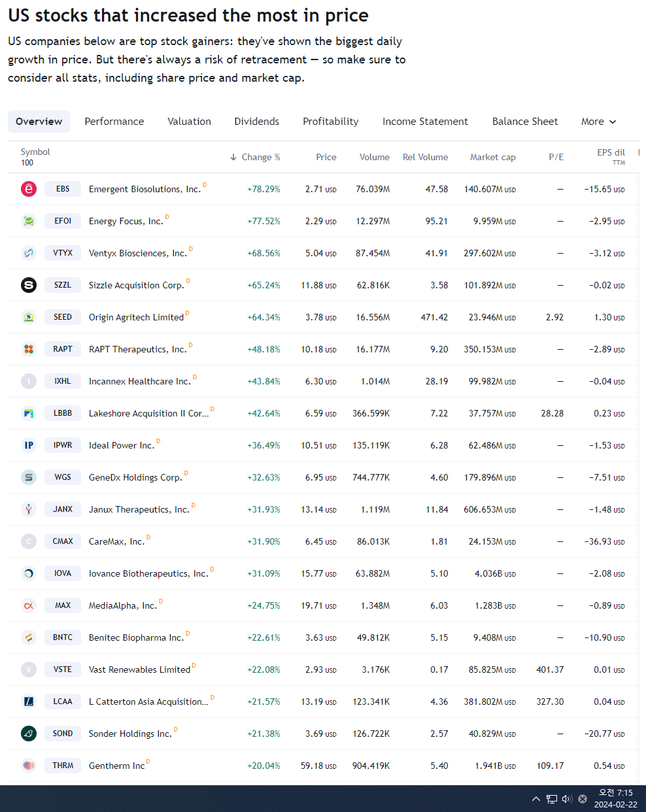Sort by the Market cap column header
The height and width of the screenshot is (812, 646).
tap(493, 157)
